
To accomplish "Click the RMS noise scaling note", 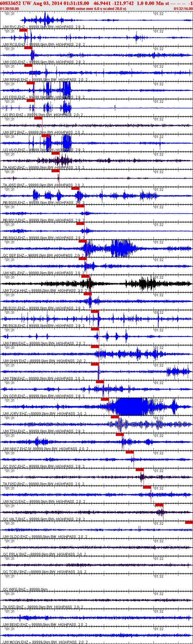I will click(x=96, y=9).
